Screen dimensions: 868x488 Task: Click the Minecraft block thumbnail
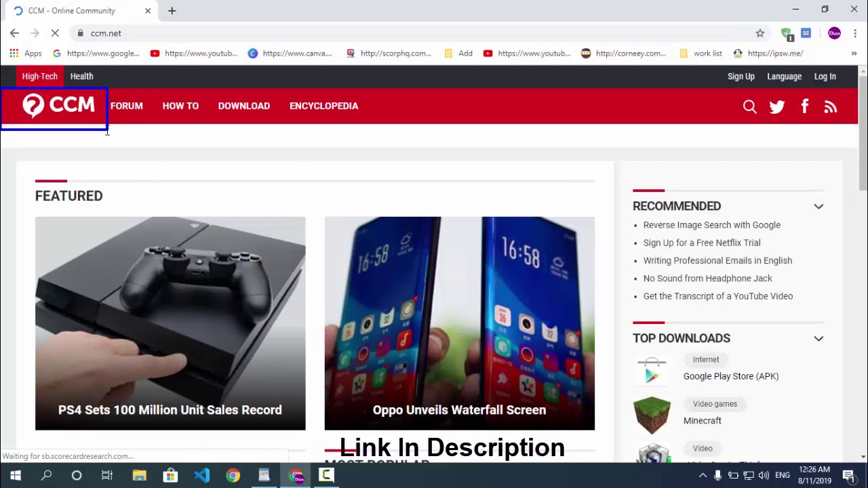(x=652, y=415)
